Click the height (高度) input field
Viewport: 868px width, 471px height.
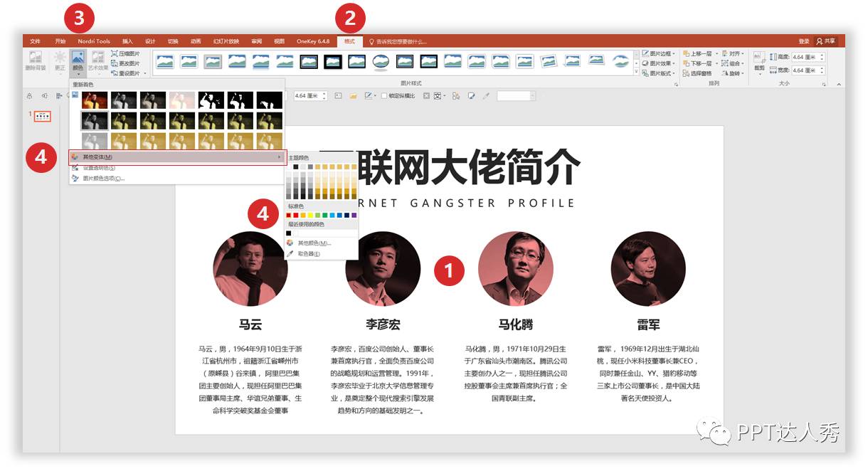pyautogui.click(x=808, y=57)
